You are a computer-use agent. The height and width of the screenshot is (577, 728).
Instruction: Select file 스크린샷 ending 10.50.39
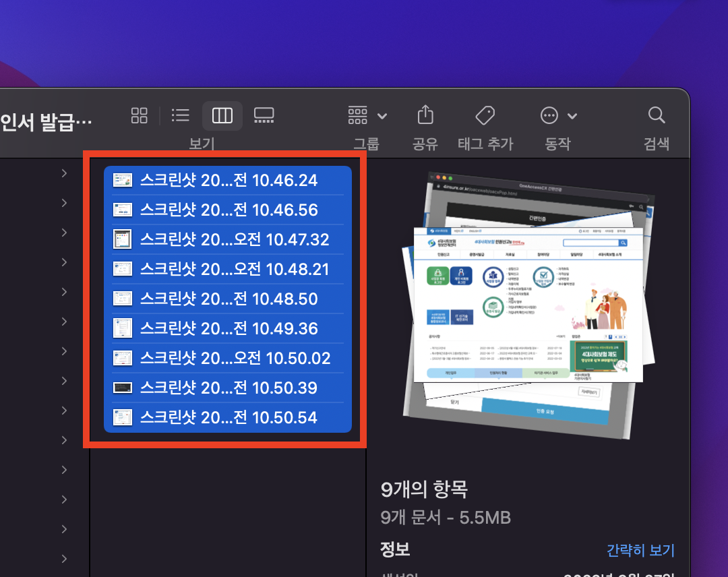[x=228, y=388]
